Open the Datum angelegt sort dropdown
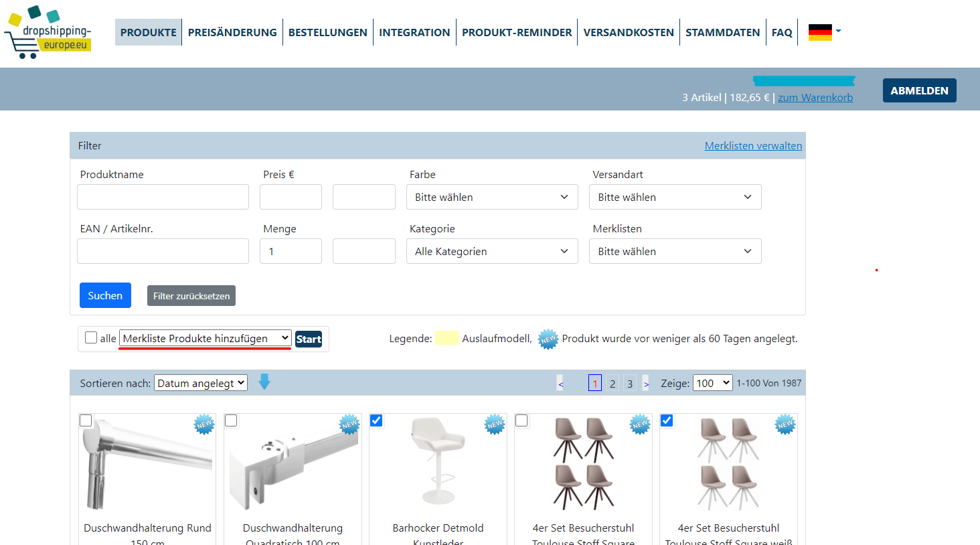This screenshot has height=545, width=980. point(201,383)
